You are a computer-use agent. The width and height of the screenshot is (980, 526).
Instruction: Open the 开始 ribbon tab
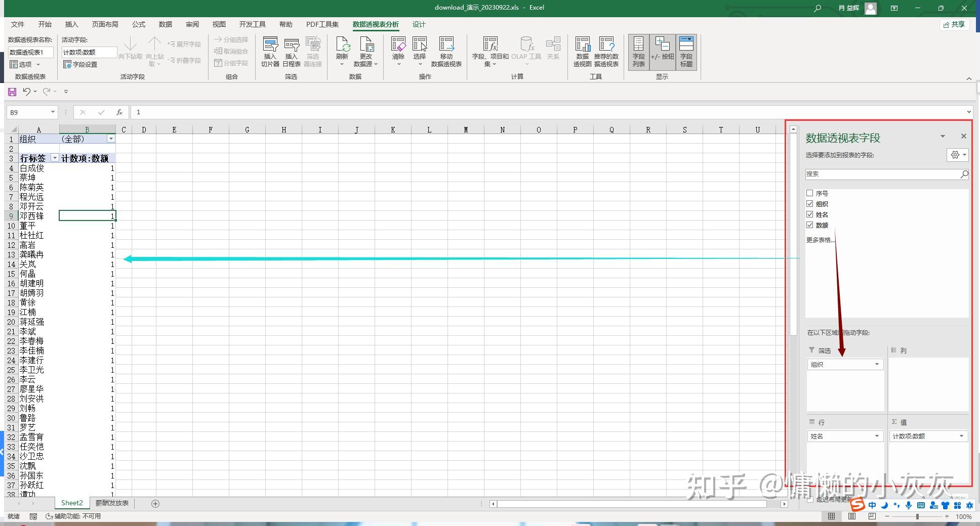click(45, 24)
